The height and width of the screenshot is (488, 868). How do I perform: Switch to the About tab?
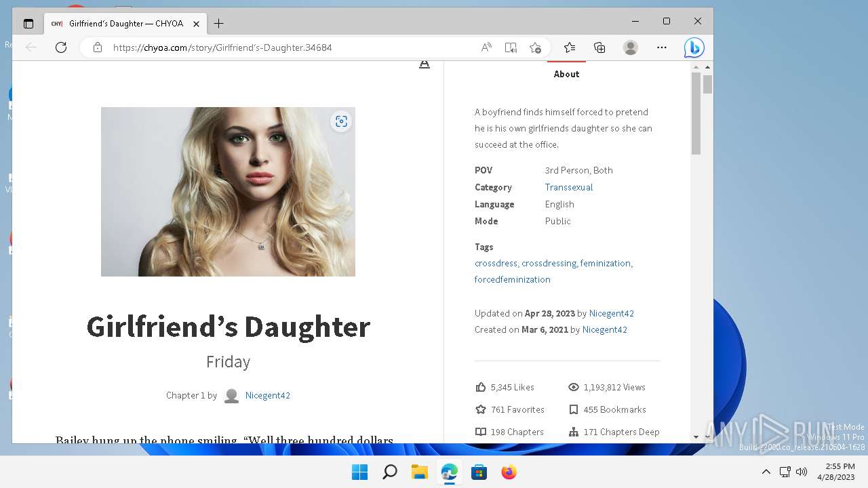(x=566, y=74)
